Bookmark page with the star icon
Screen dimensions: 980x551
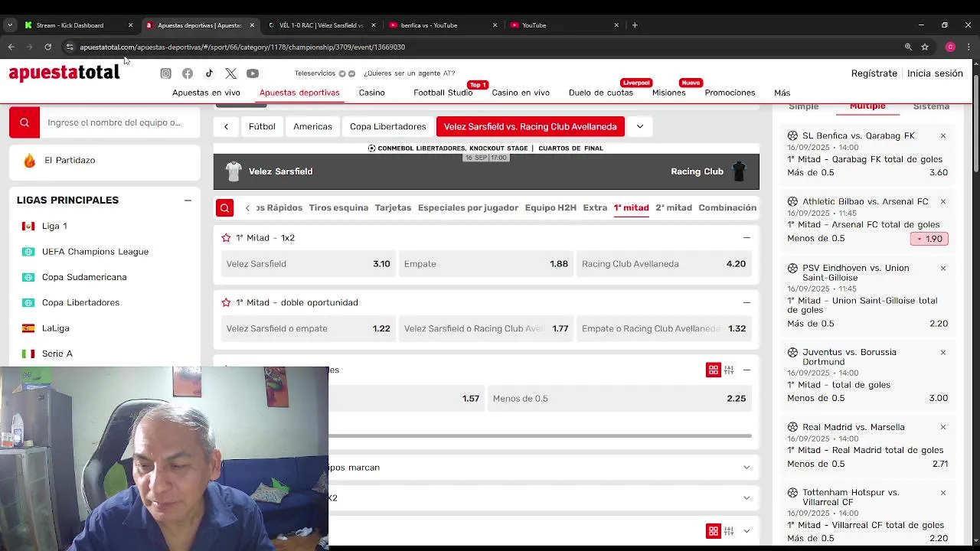click(x=925, y=47)
